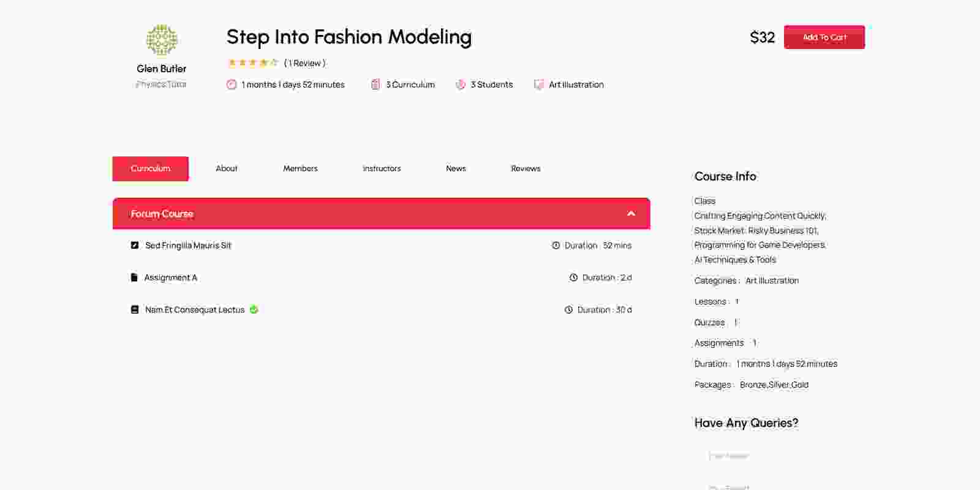
Task: Click Glen Butler's avatar image
Action: (x=162, y=40)
